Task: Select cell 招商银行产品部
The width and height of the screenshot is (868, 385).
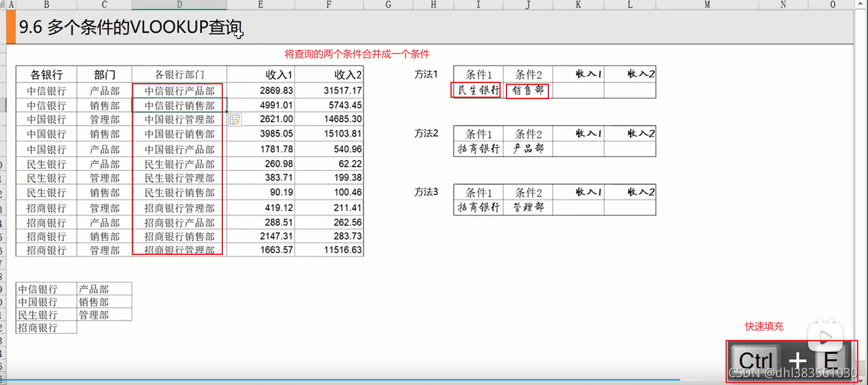Action: [x=179, y=223]
